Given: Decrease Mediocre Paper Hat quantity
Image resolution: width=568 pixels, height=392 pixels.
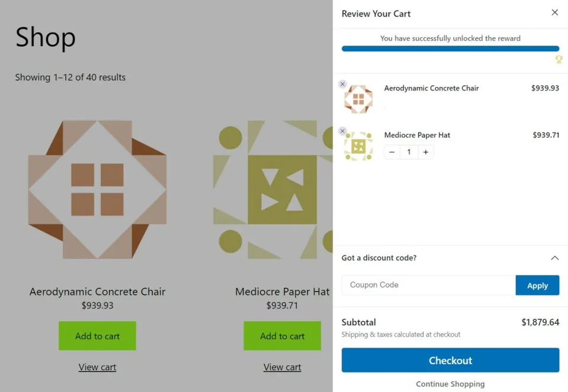Looking at the screenshot, I should click(x=392, y=153).
